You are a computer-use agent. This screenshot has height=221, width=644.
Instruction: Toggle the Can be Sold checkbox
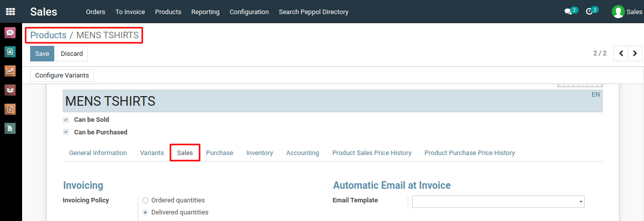66,120
